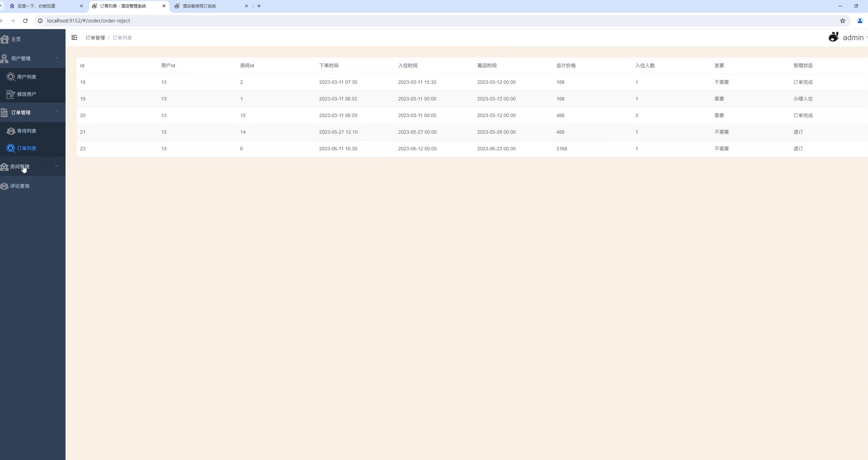Click the 等待列表 people icon

point(11,131)
